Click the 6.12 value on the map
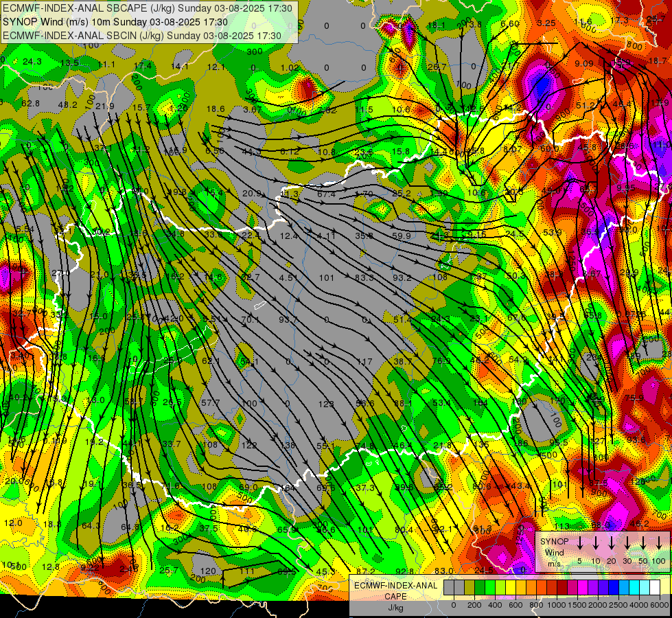672x618 pixels. [x=290, y=151]
